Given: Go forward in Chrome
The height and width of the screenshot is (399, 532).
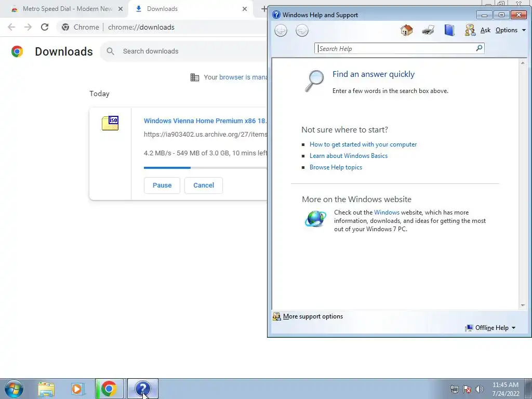Looking at the screenshot, I should (28, 27).
